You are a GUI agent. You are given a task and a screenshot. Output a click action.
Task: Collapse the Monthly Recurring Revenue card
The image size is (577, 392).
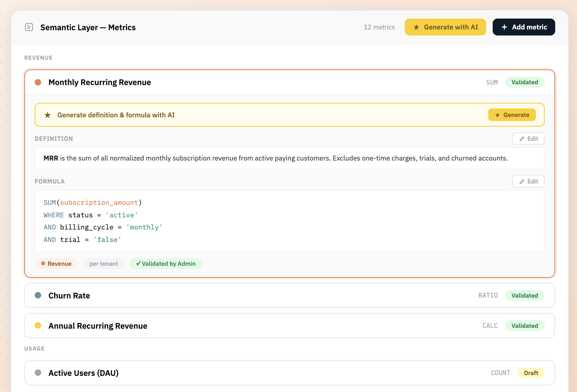point(290,82)
